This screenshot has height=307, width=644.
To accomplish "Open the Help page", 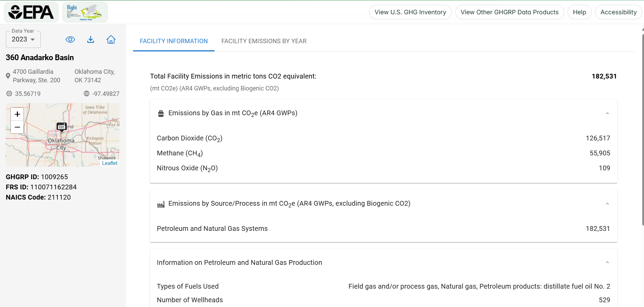I will [x=579, y=12].
